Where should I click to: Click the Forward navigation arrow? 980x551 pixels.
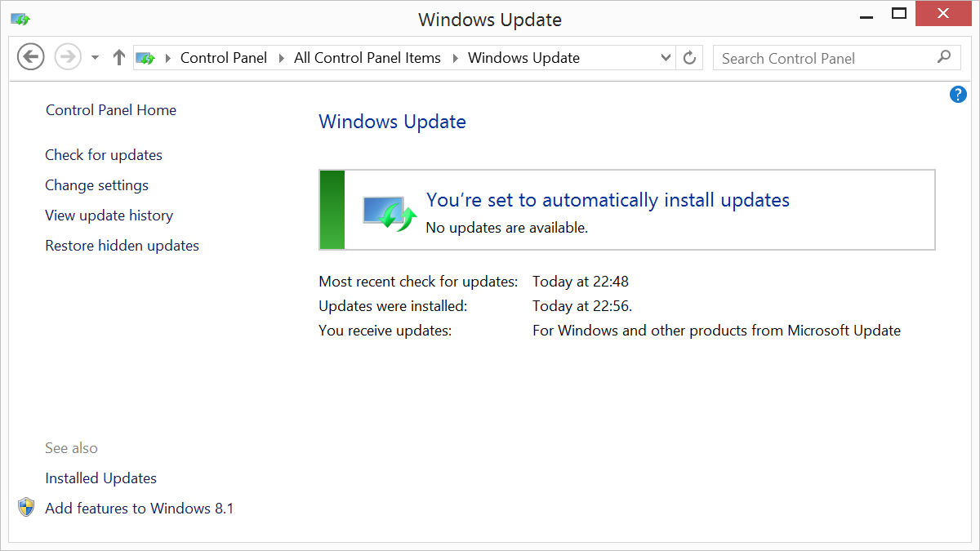pyautogui.click(x=68, y=57)
